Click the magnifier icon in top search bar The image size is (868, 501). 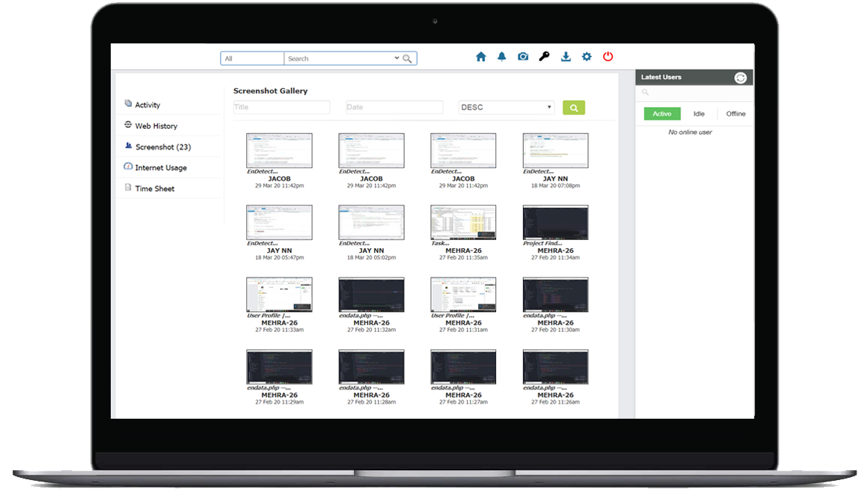click(408, 58)
